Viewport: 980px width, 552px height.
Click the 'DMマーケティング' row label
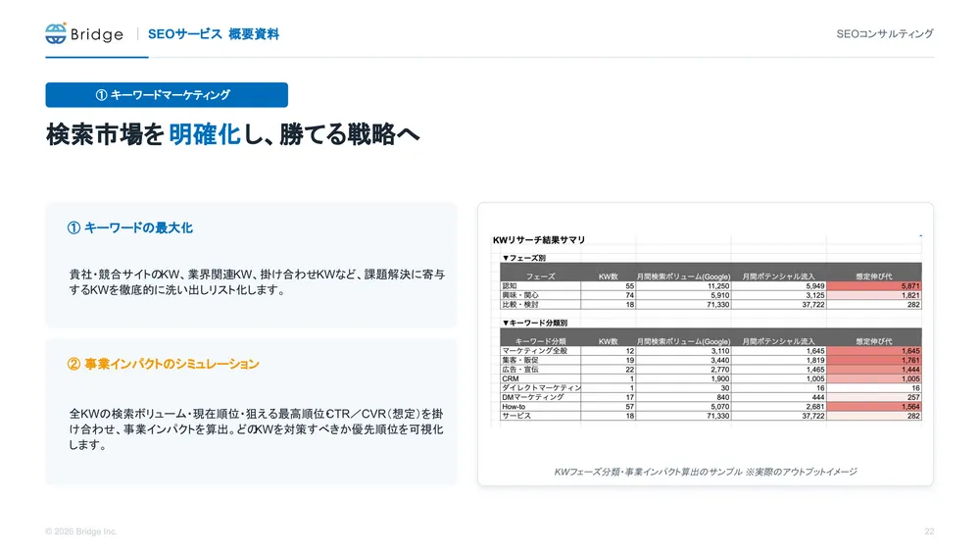tap(532, 397)
